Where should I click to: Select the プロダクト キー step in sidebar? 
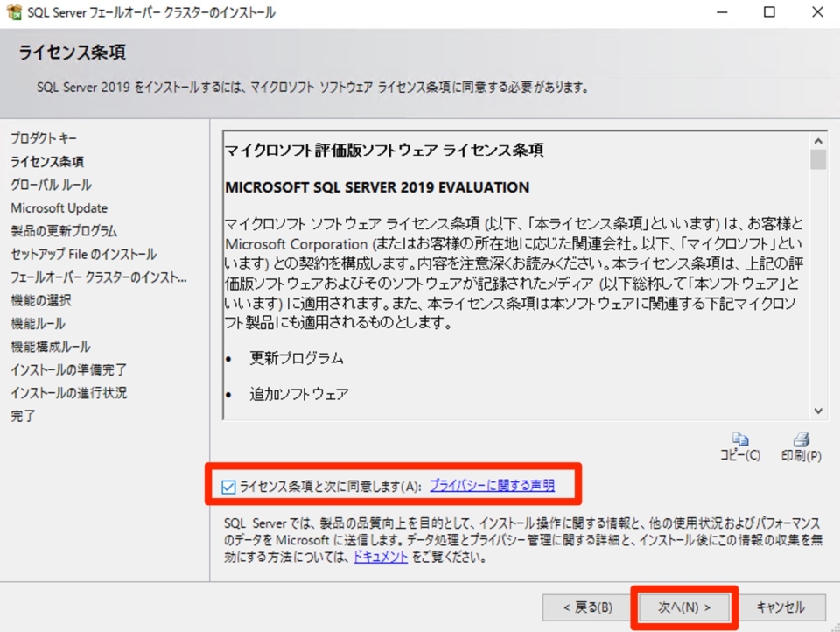(x=44, y=138)
